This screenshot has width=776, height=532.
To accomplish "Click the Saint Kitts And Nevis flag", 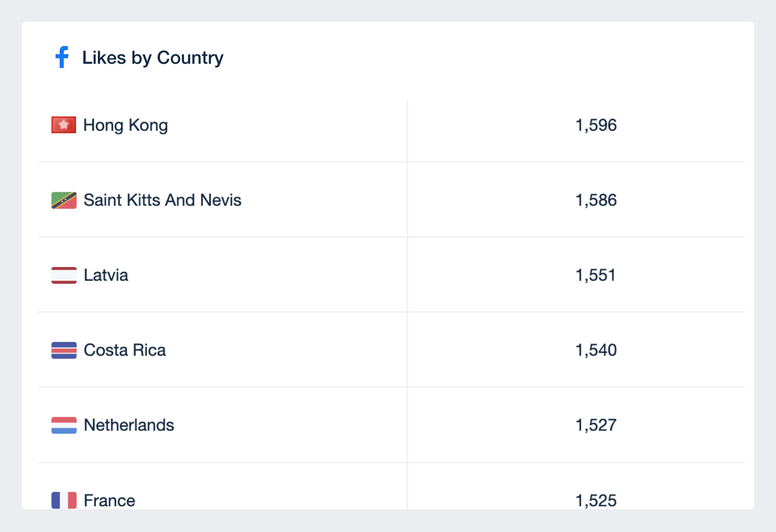I will 64,200.
